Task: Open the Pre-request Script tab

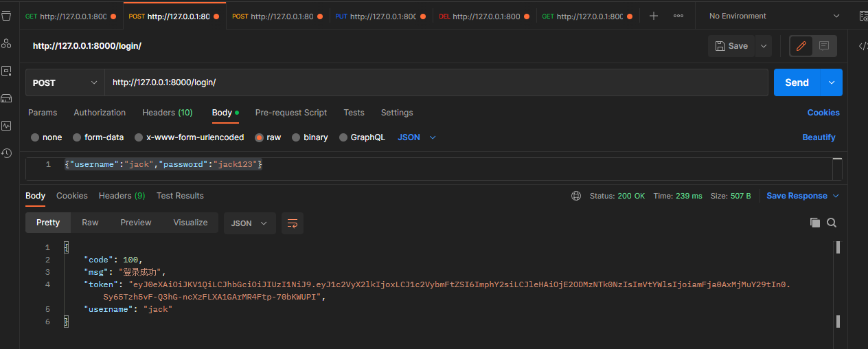Action: [291, 113]
